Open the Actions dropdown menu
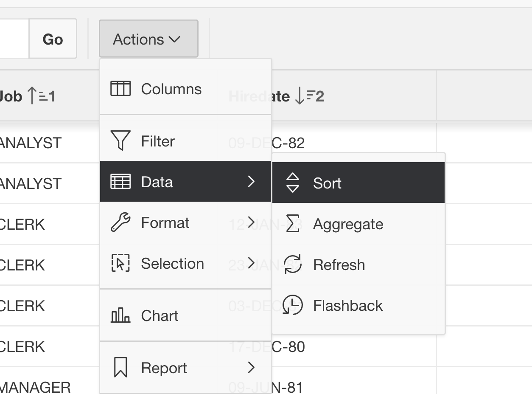The width and height of the screenshot is (532, 394). pos(148,39)
